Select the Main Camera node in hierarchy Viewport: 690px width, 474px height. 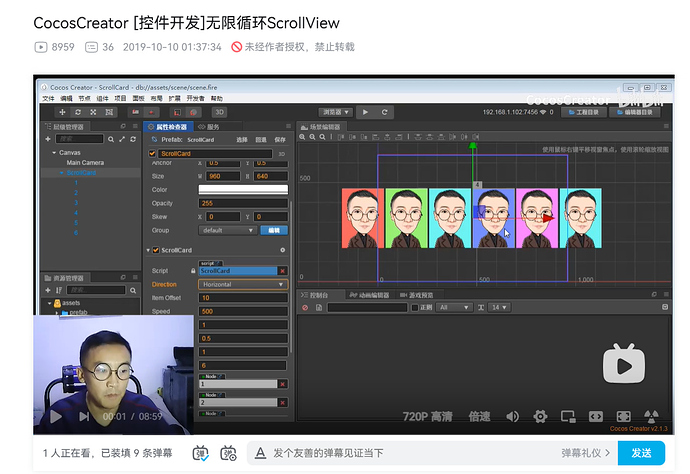click(x=85, y=163)
